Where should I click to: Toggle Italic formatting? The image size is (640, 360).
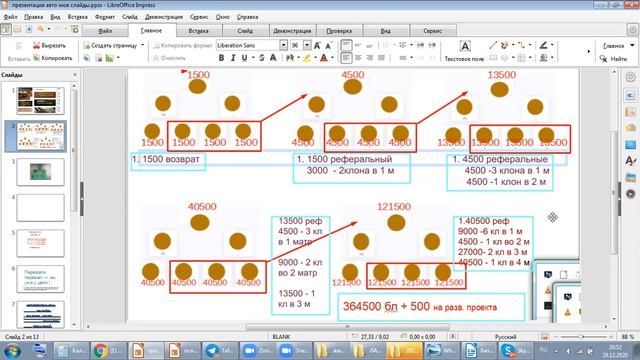point(233,58)
